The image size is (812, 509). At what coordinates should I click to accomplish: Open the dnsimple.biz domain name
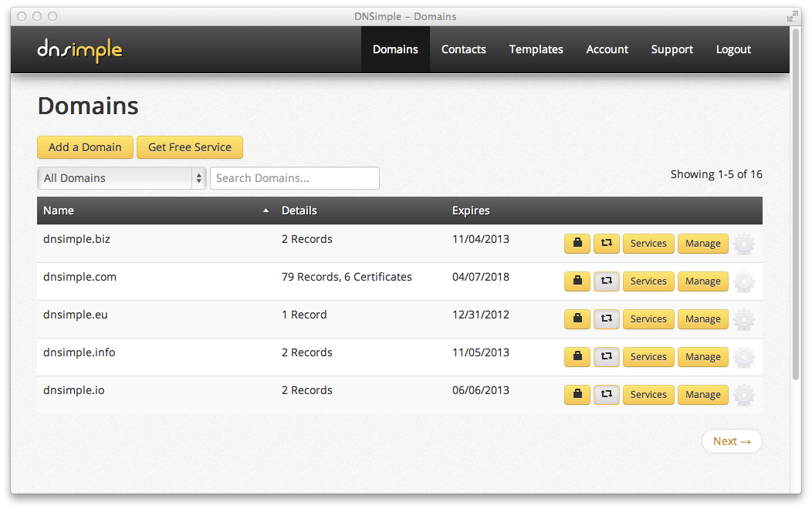point(76,239)
